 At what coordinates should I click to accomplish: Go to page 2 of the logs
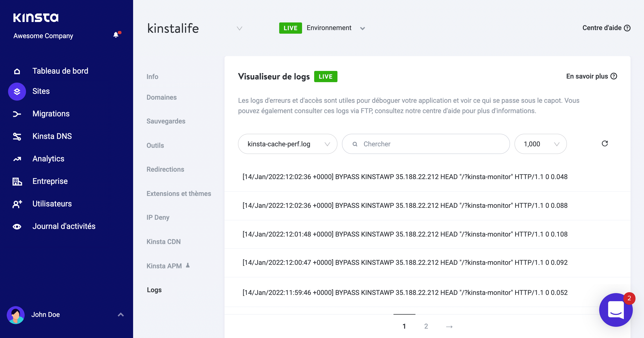pyautogui.click(x=426, y=326)
